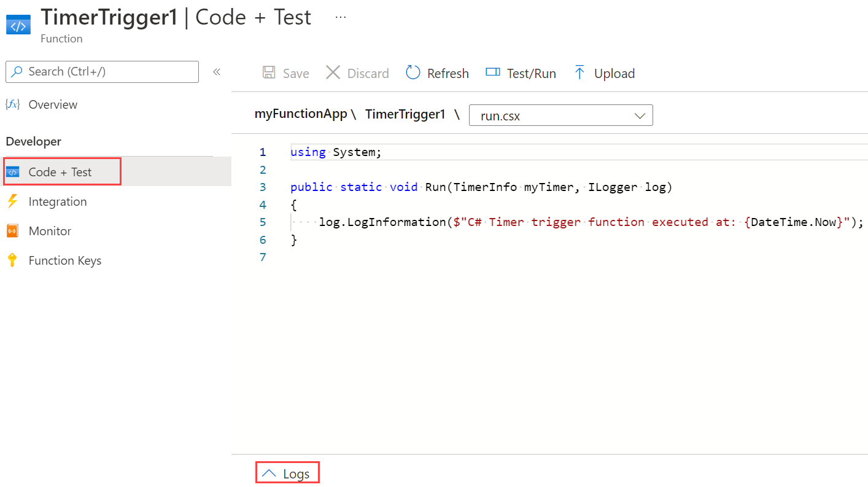868x487 pixels.
Task: Click the Discard icon to revert changes
Action: coord(333,72)
